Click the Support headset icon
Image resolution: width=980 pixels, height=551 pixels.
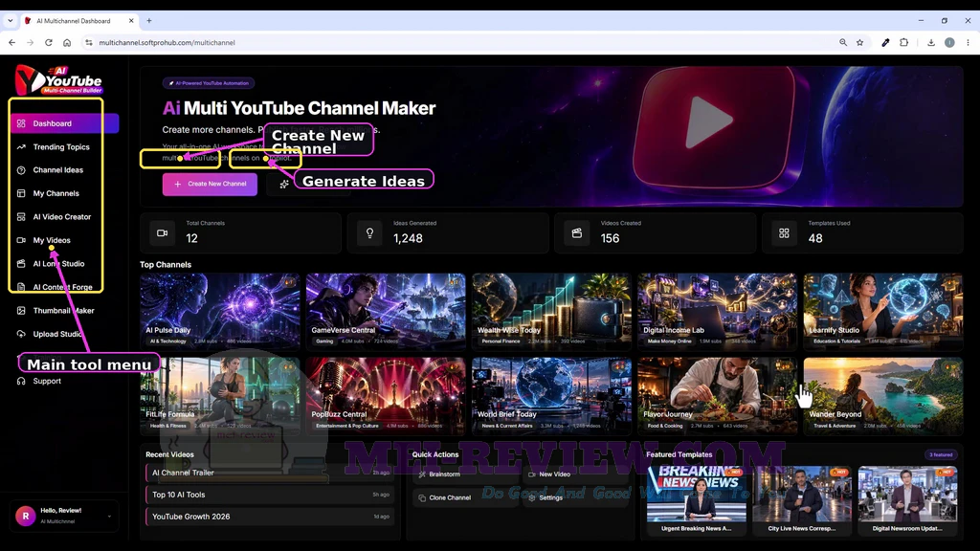coord(21,381)
